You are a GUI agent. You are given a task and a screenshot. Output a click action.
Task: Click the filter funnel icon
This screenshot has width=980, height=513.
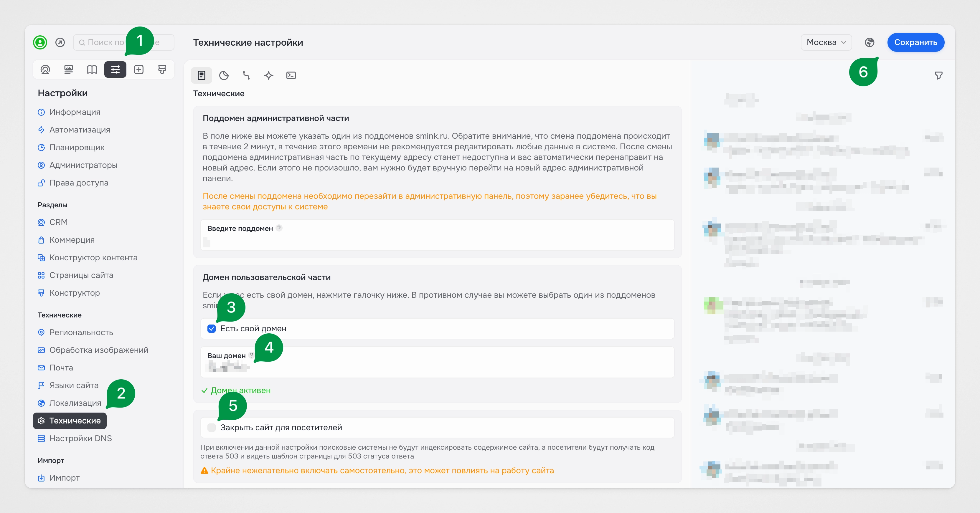pyautogui.click(x=938, y=75)
